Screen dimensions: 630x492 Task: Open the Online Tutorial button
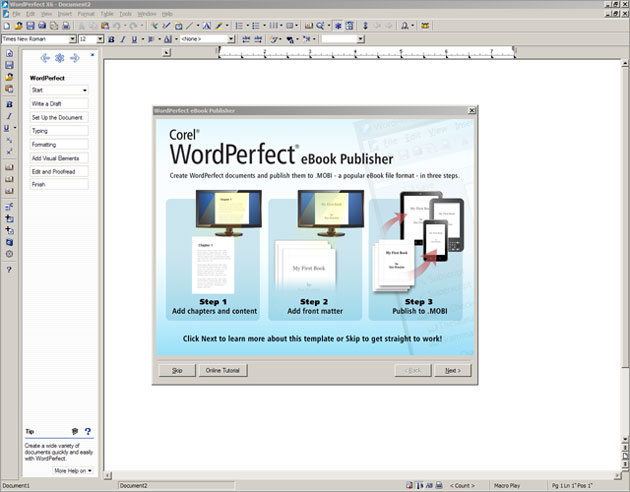tap(223, 370)
